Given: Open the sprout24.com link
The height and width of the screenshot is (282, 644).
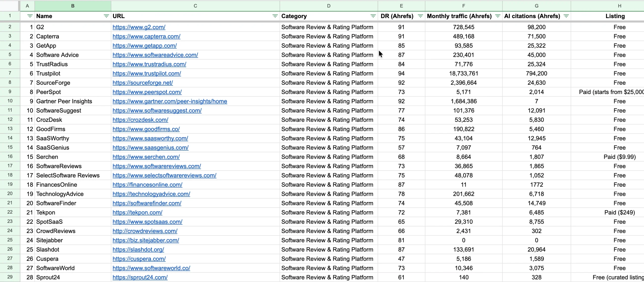Looking at the screenshot, I should tap(140, 278).
